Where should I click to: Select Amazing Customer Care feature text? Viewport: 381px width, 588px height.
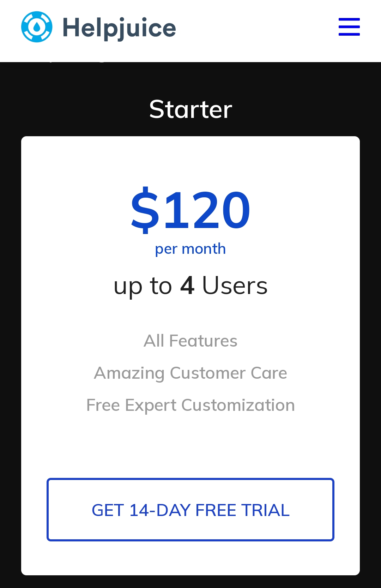[x=190, y=373]
